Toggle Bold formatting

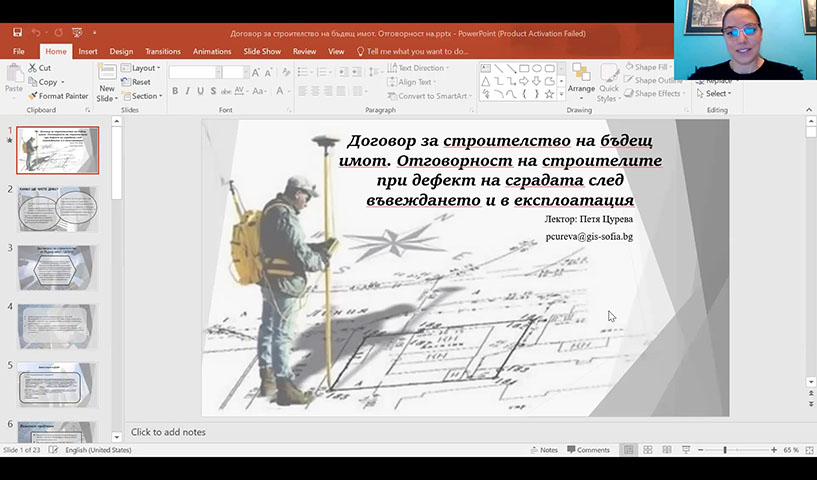point(174,91)
